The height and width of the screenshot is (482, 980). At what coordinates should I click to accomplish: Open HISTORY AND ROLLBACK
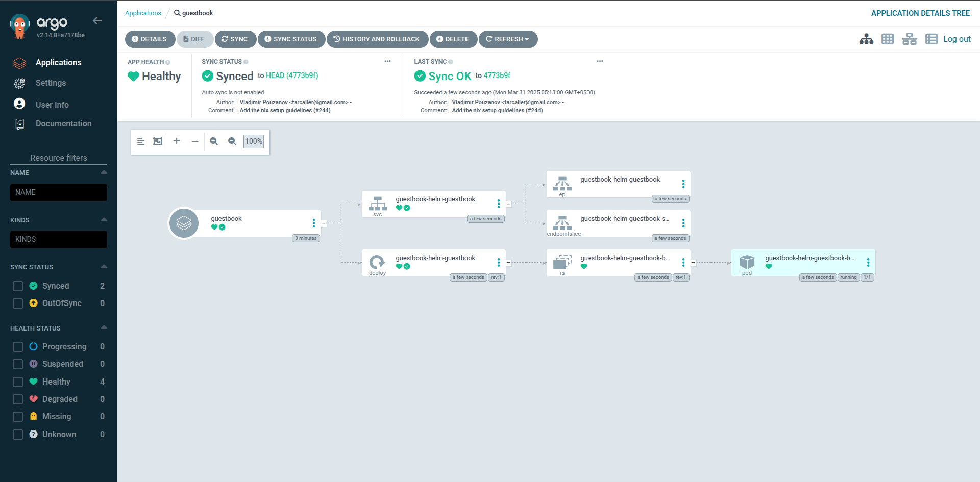coord(377,39)
